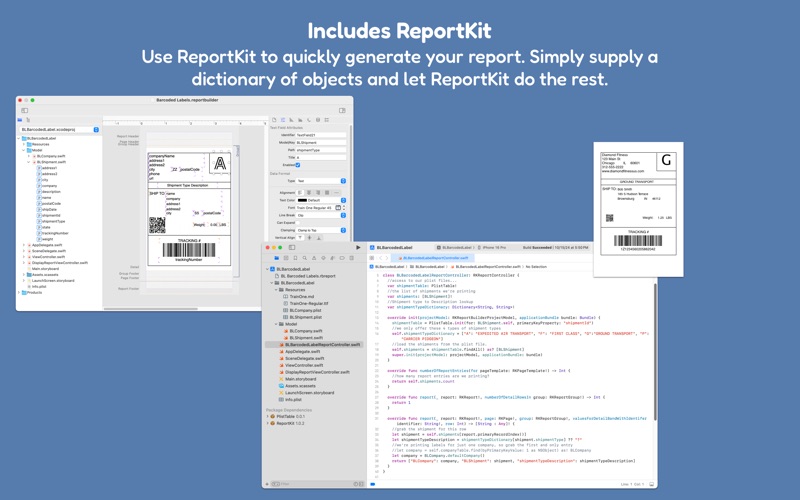Click barcode element on label design canvas
The width and height of the screenshot is (800, 500).
coord(189,250)
